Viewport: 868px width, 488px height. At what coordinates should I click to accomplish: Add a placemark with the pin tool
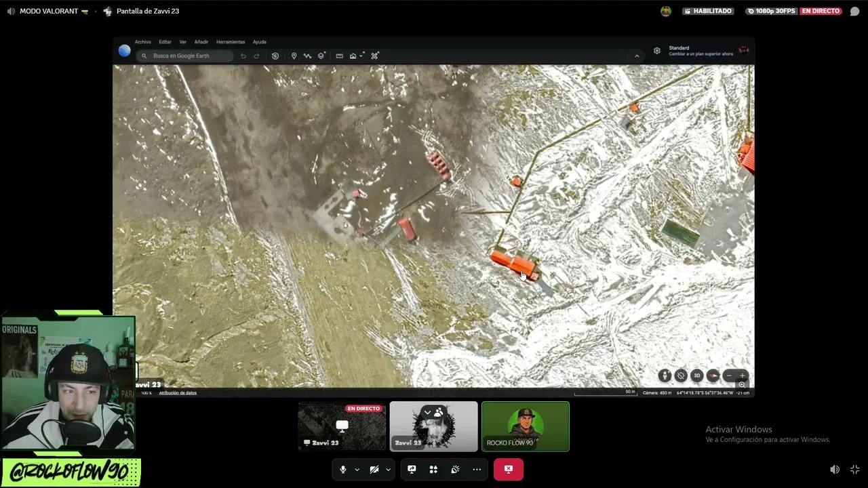(x=294, y=56)
